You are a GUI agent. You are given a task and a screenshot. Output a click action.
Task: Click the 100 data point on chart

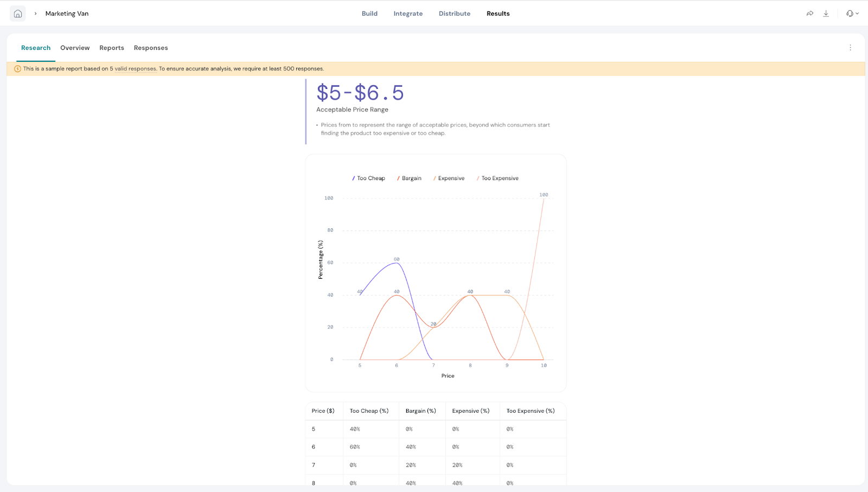coord(544,199)
